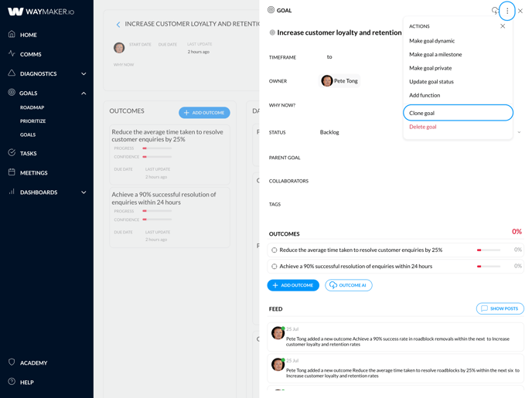Click Show Posts button
Viewport: 532px width, 398px height.
point(500,308)
